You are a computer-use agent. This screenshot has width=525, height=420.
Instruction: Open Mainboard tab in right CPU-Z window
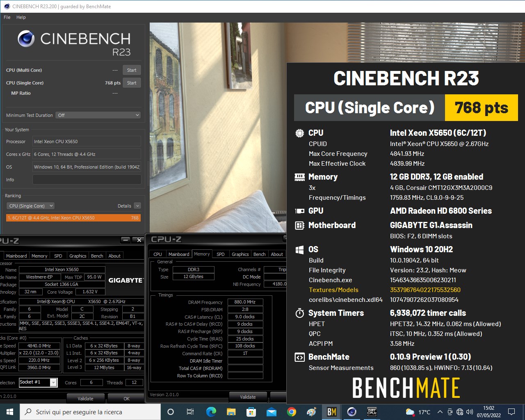tap(179, 254)
